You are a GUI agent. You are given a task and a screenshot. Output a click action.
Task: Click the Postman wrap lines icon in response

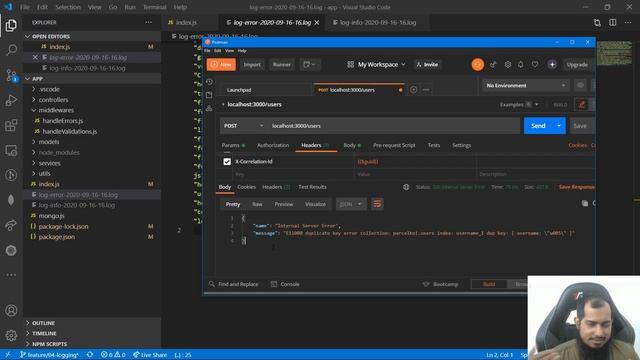point(377,204)
